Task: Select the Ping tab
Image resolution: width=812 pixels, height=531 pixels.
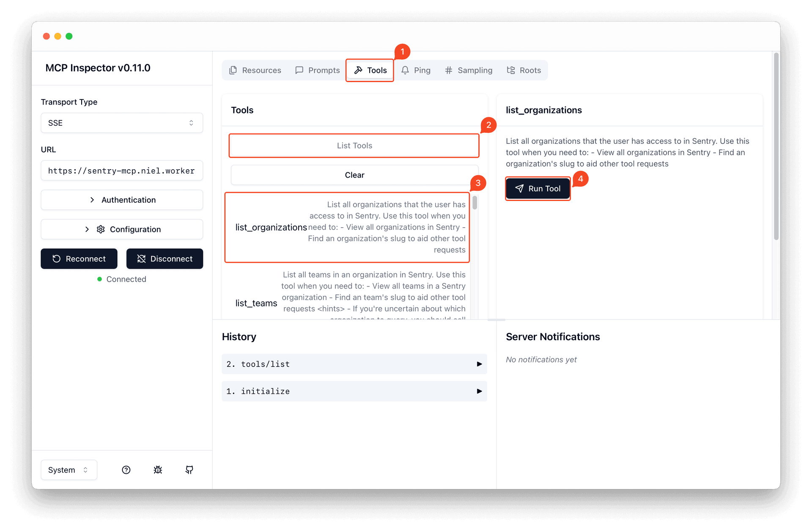Action: tap(416, 70)
